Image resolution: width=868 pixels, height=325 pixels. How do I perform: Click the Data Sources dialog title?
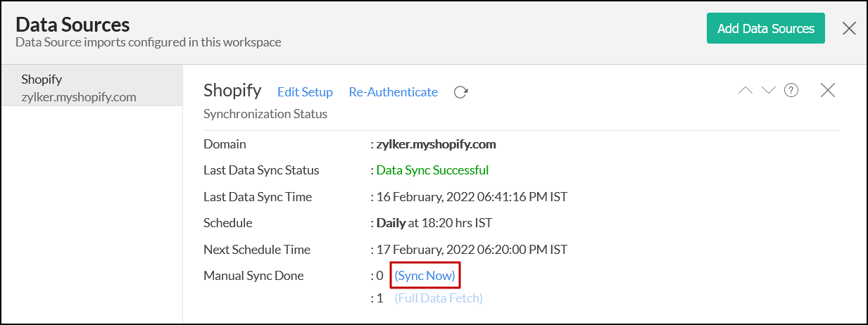click(73, 25)
